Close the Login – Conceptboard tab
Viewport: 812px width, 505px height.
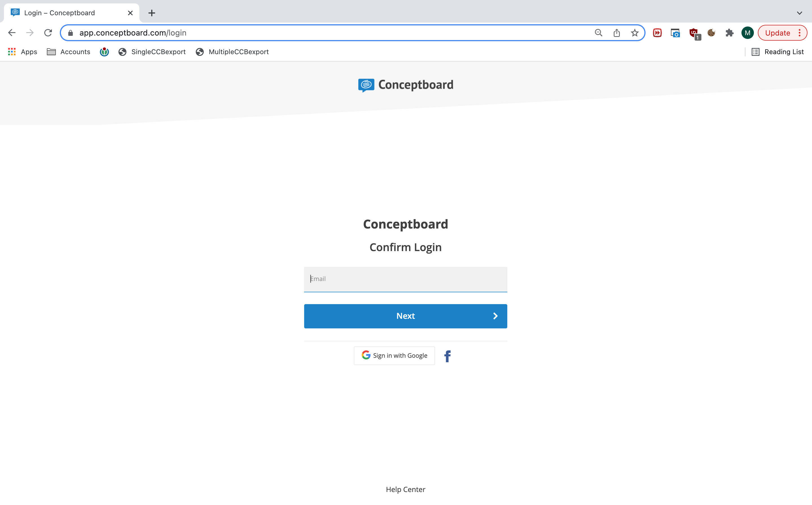(x=130, y=13)
